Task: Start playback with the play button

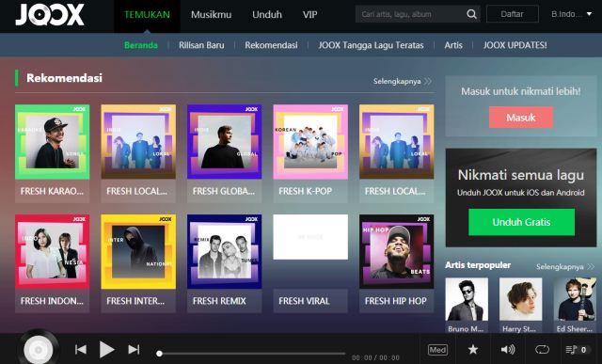Action: pyautogui.click(x=106, y=349)
